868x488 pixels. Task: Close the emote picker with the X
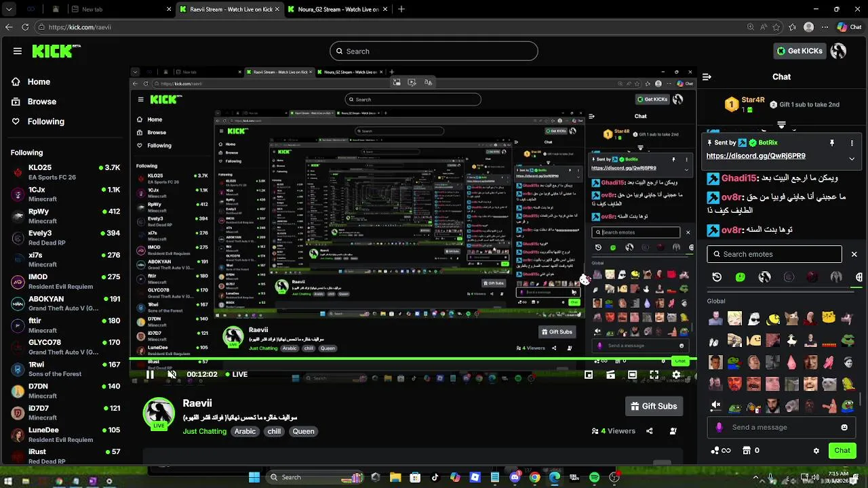coord(854,254)
